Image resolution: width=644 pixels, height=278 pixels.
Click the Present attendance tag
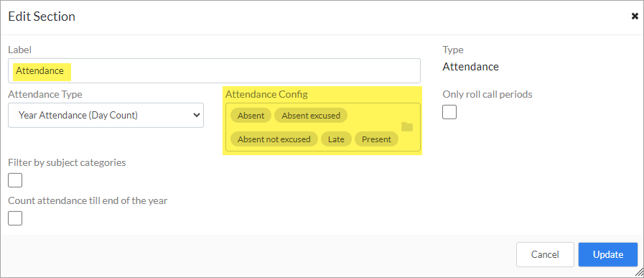[376, 139]
